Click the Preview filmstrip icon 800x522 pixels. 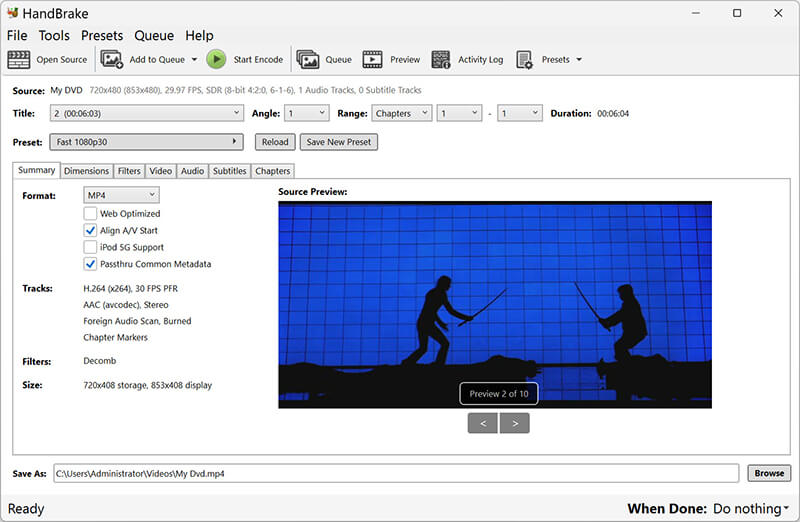tap(372, 60)
